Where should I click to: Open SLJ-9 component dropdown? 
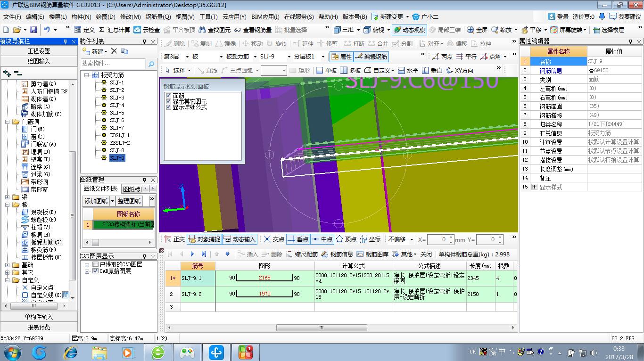click(289, 57)
